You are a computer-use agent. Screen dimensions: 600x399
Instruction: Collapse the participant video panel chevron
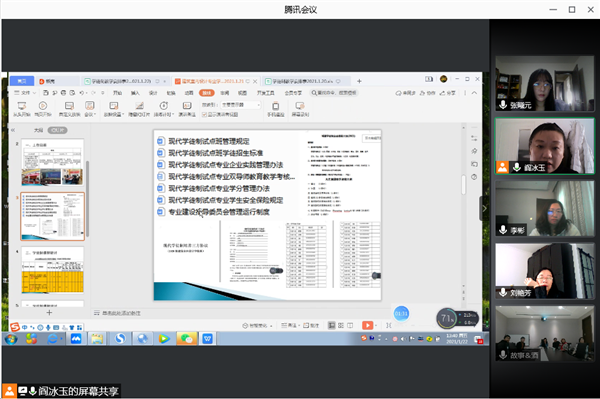tap(484, 208)
